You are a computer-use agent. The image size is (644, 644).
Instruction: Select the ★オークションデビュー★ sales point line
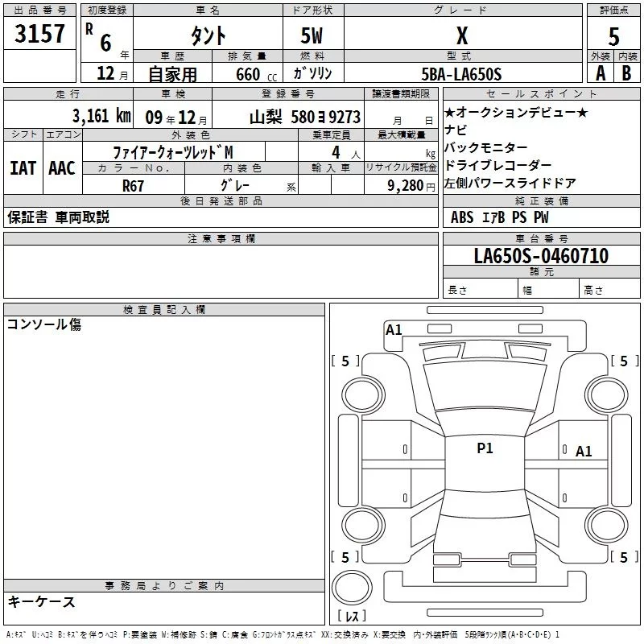click(x=516, y=112)
